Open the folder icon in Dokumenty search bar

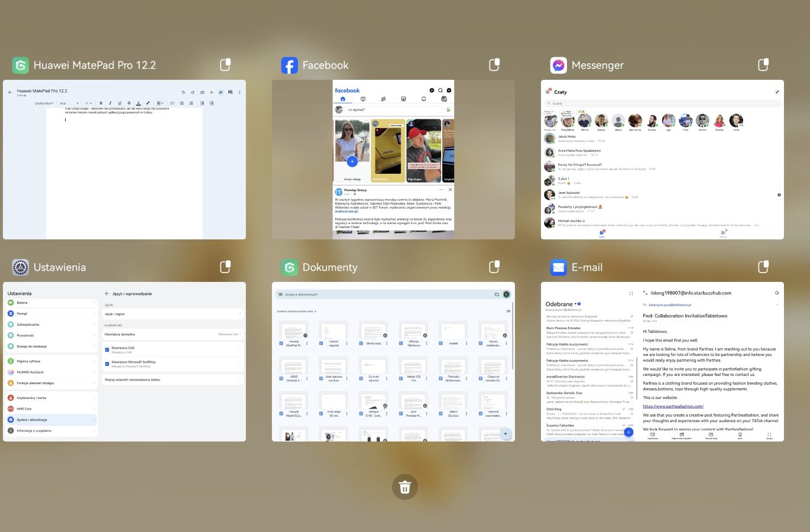coord(497,294)
